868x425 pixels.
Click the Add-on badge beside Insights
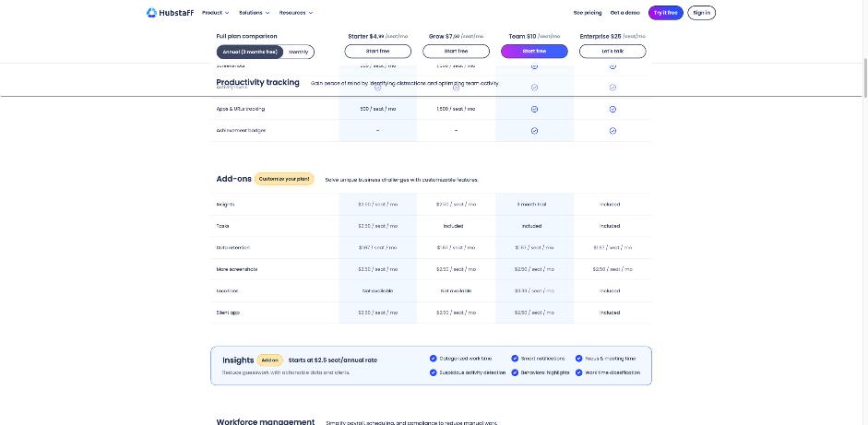coord(269,360)
